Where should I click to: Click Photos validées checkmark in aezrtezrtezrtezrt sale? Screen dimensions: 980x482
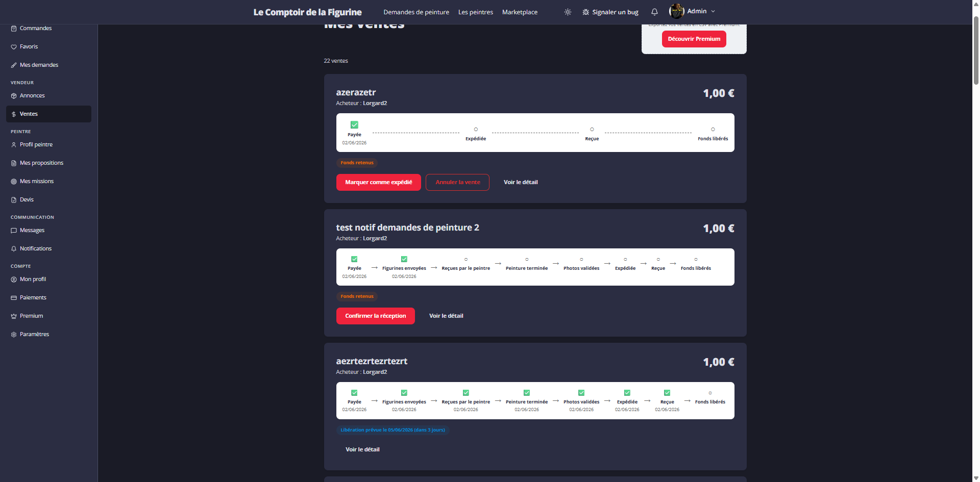(581, 393)
